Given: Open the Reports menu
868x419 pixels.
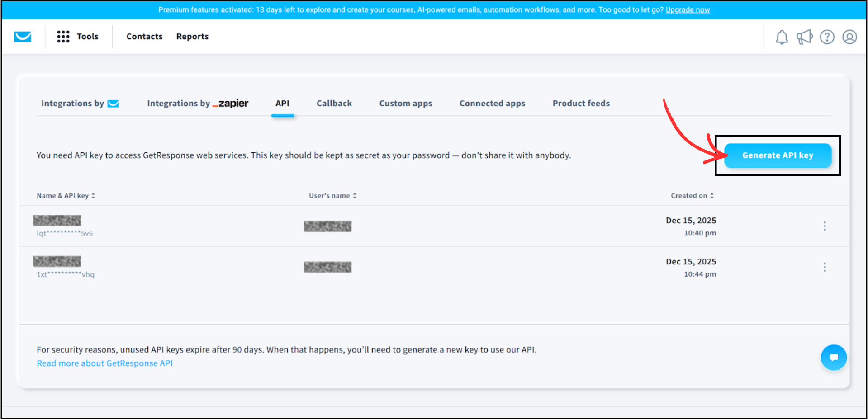Looking at the screenshot, I should coord(192,36).
